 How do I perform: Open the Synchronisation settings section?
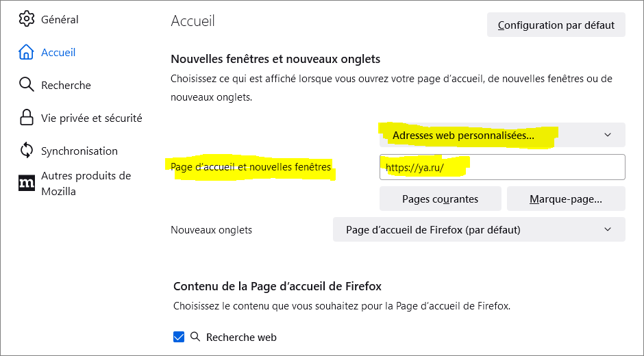pyautogui.click(x=79, y=151)
